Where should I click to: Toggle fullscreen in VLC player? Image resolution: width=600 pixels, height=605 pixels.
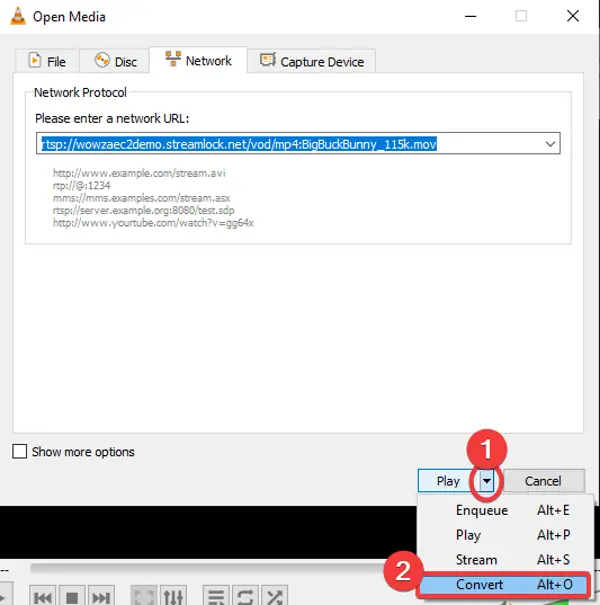tap(144, 597)
